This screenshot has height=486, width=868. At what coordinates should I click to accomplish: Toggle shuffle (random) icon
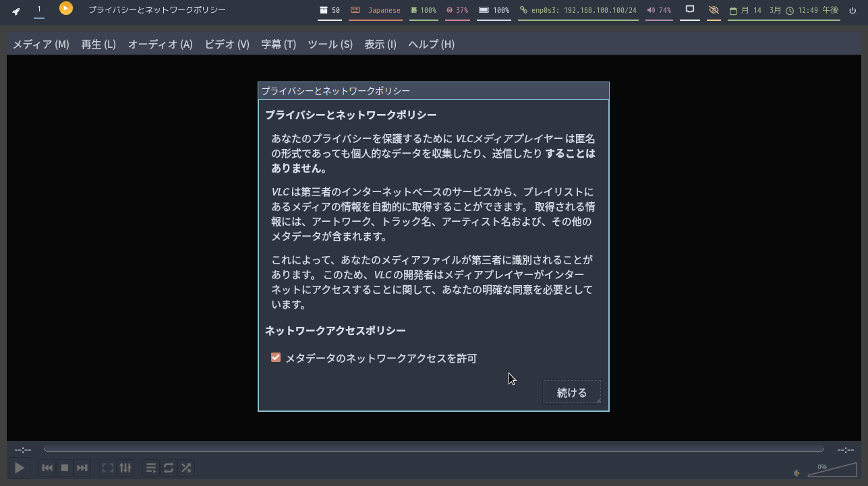coord(186,467)
